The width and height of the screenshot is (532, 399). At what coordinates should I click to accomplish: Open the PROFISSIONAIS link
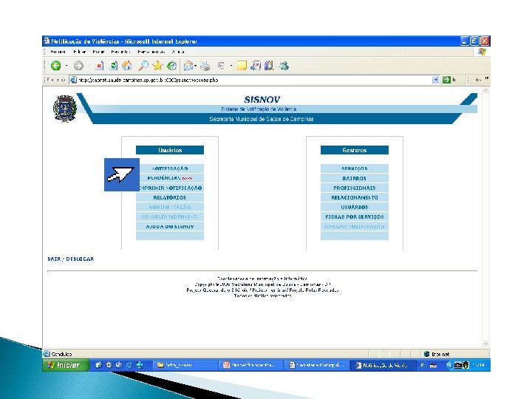click(355, 188)
